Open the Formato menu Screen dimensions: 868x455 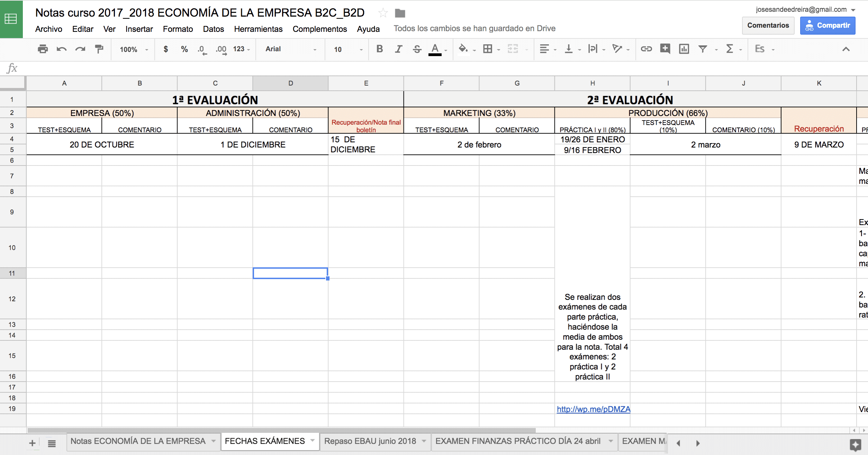pos(178,29)
